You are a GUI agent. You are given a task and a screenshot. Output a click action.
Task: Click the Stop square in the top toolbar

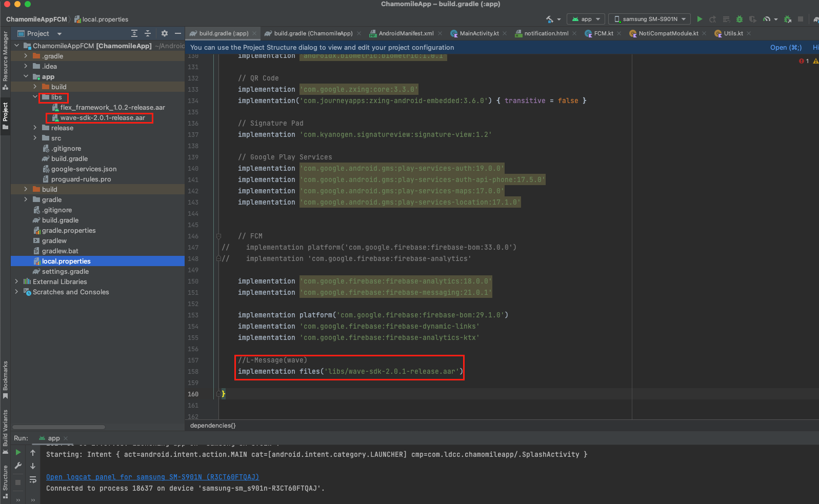pos(801,19)
